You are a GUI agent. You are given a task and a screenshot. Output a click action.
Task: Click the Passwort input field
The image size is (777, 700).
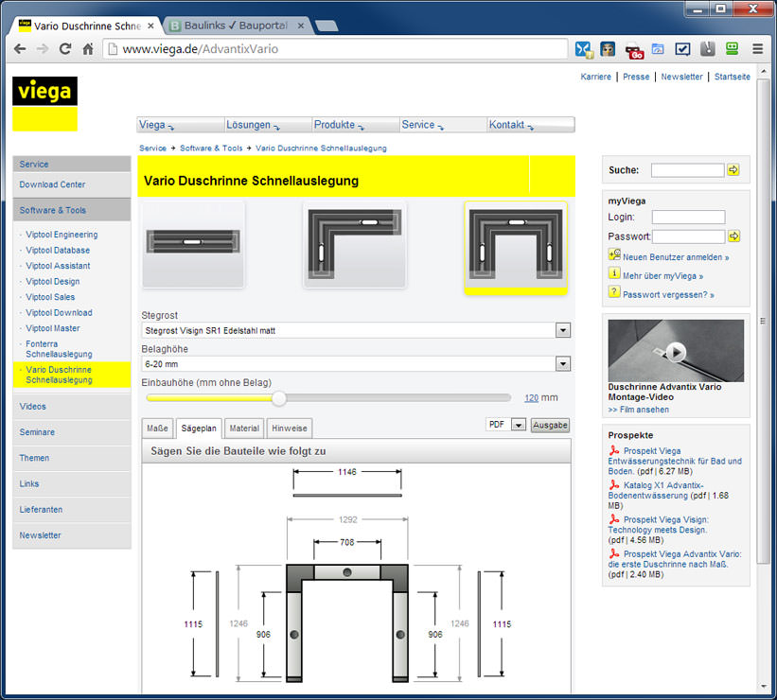688,236
